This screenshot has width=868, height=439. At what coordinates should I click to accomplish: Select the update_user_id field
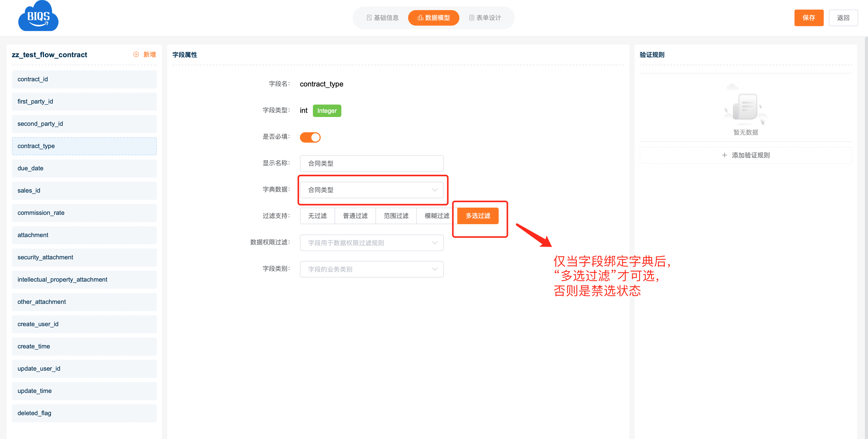point(84,368)
